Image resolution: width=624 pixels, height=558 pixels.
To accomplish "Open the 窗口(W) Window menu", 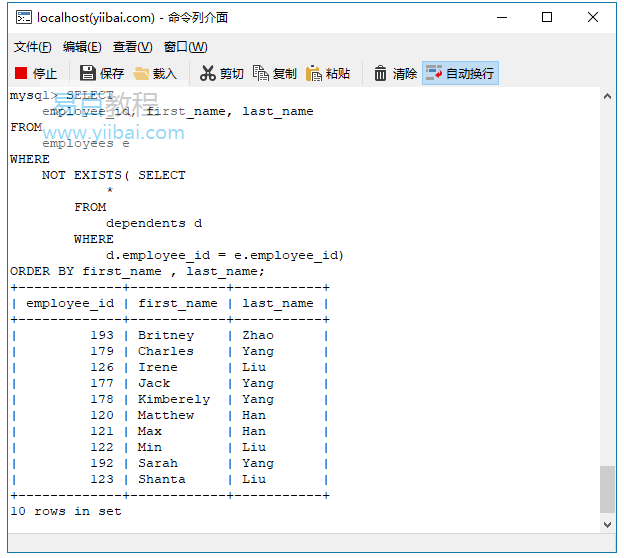I will click(x=185, y=47).
